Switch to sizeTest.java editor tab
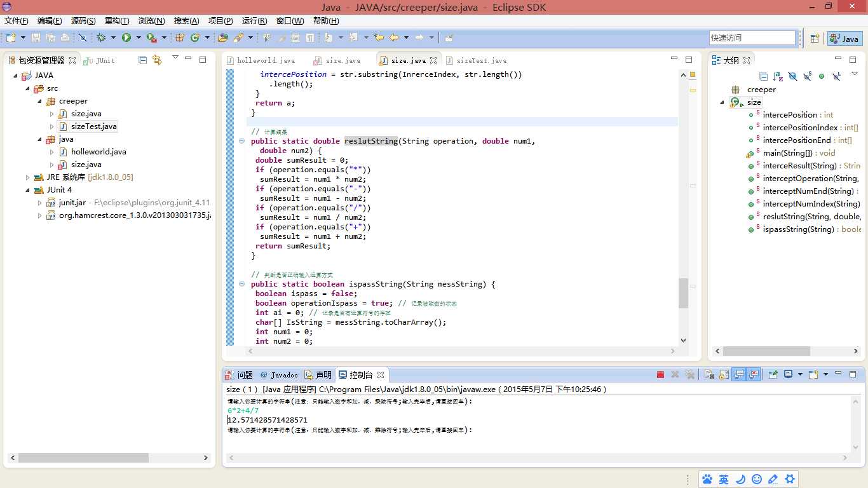Screen dimensions: 868x488 click(477, 60)
